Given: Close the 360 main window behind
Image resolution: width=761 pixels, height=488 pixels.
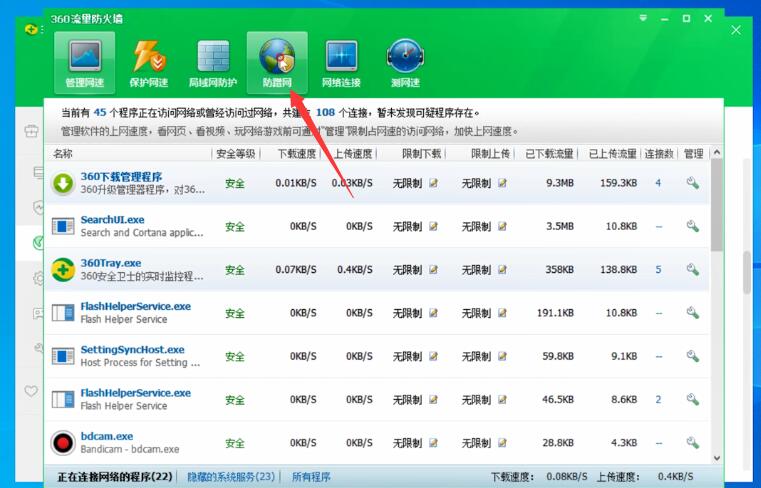Looking at the screenshot, I should 736,30.
